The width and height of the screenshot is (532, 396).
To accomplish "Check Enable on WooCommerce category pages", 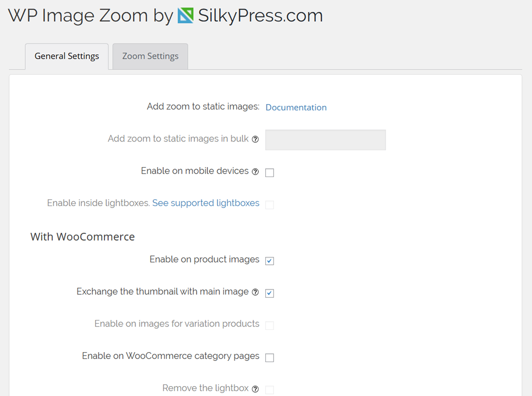I will coord(270,358).
